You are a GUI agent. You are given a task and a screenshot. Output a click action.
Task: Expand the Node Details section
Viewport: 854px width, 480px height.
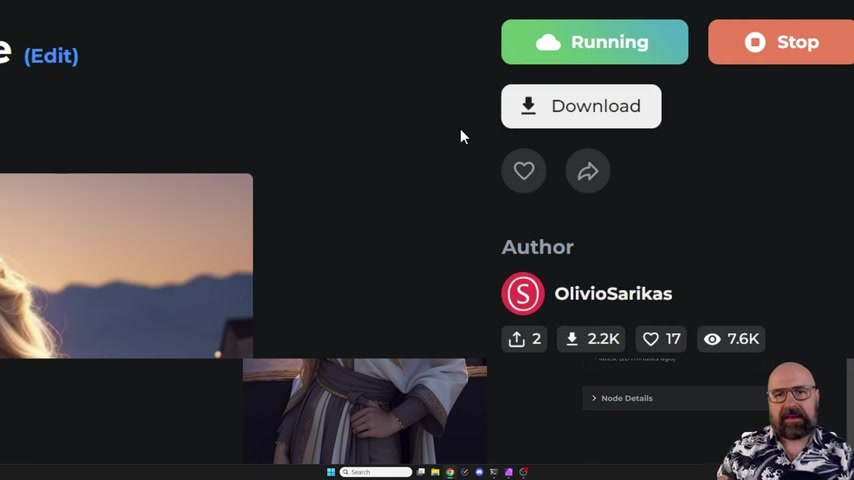coord(622,398)
